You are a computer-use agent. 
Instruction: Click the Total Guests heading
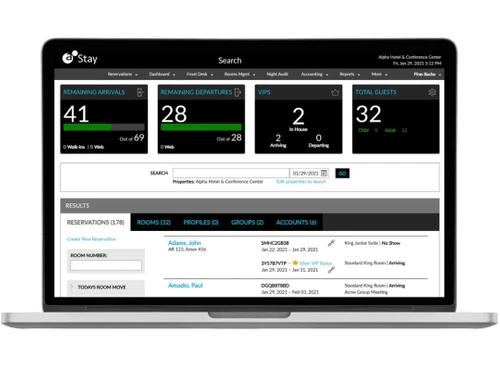(376, 92)
